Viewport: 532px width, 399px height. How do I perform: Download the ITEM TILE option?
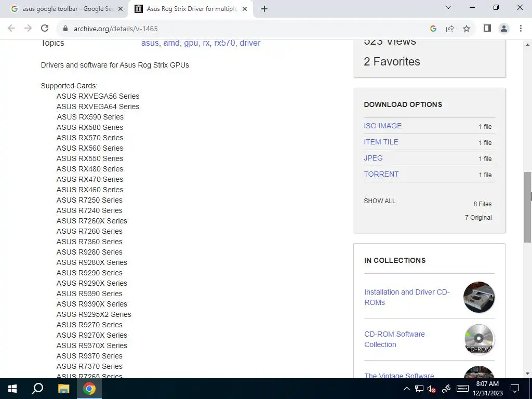tap(381, 142)
